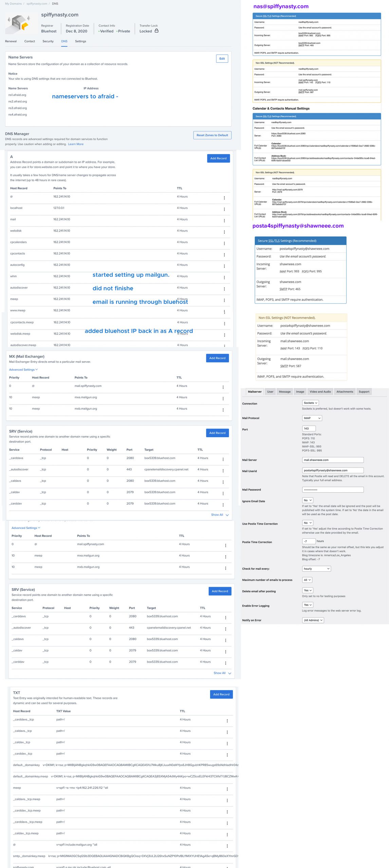Click the Edit button for Name Servers
Viewport: 389px width, 868px height.
click(x=222, y=59)
